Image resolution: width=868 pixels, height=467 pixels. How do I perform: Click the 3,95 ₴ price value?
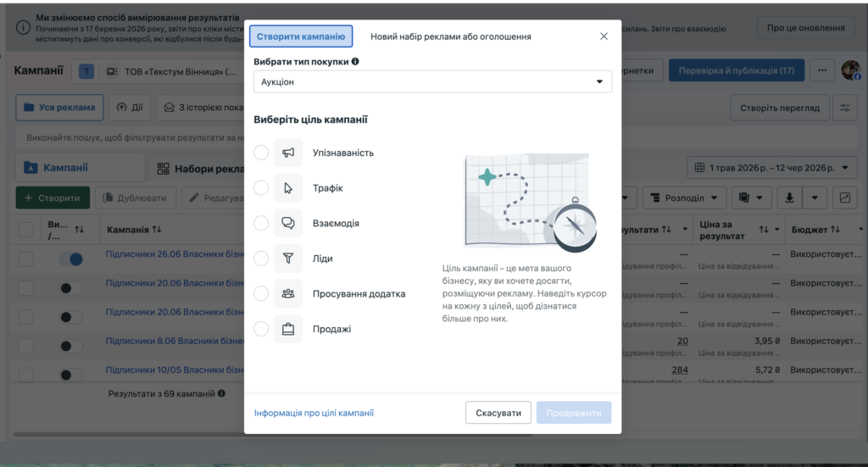pyautogui.click(x=767, y=341)
